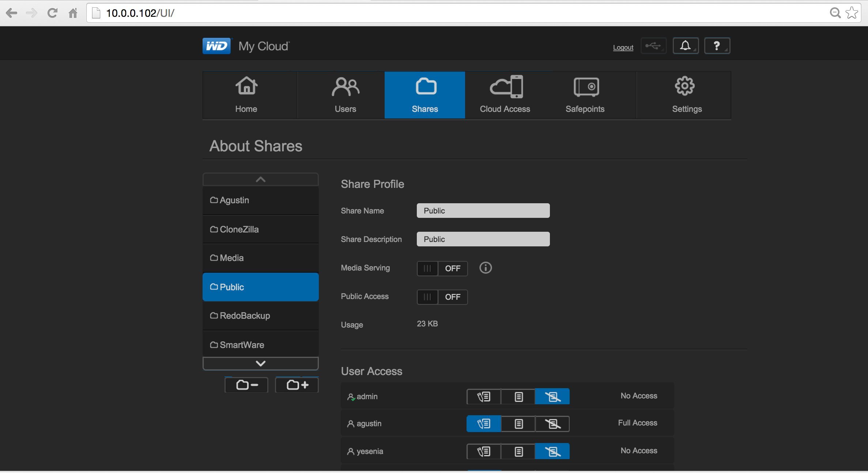Click the Logout link
The image size is (868, 473).
(x=623, y=48)
